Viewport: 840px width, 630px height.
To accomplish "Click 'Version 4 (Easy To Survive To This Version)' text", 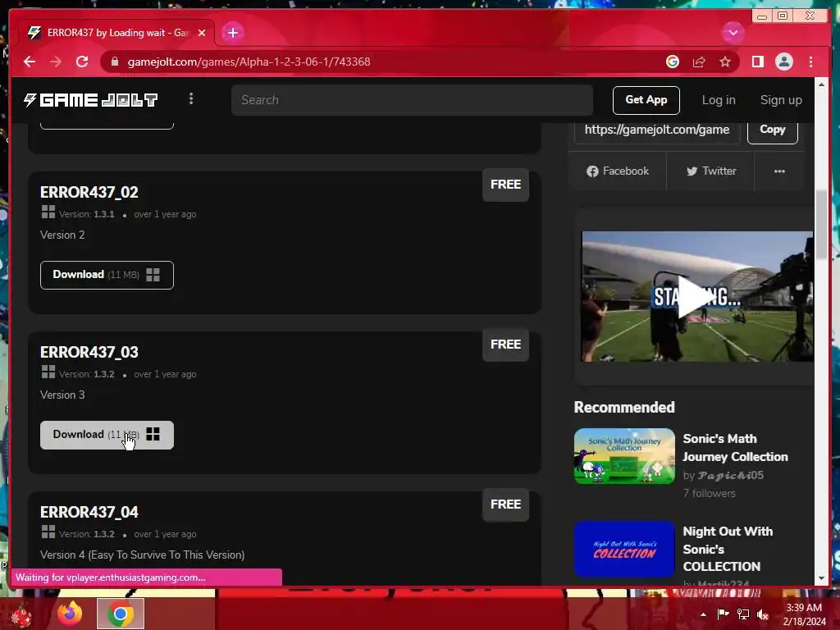I will (142, 555).
